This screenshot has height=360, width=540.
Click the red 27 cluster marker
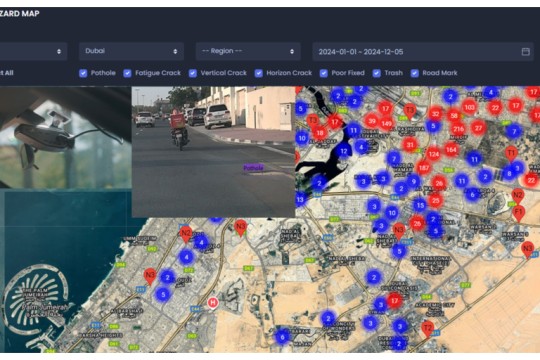tap(478, 128)
